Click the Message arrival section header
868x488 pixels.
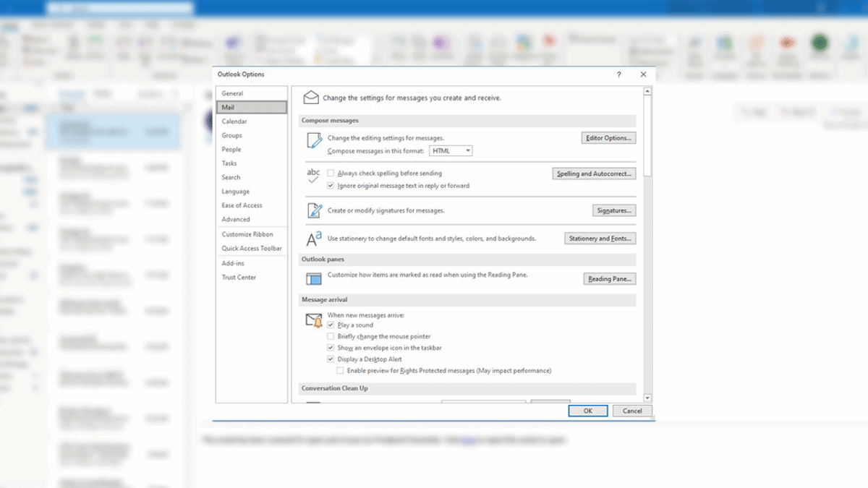[469, 299]
